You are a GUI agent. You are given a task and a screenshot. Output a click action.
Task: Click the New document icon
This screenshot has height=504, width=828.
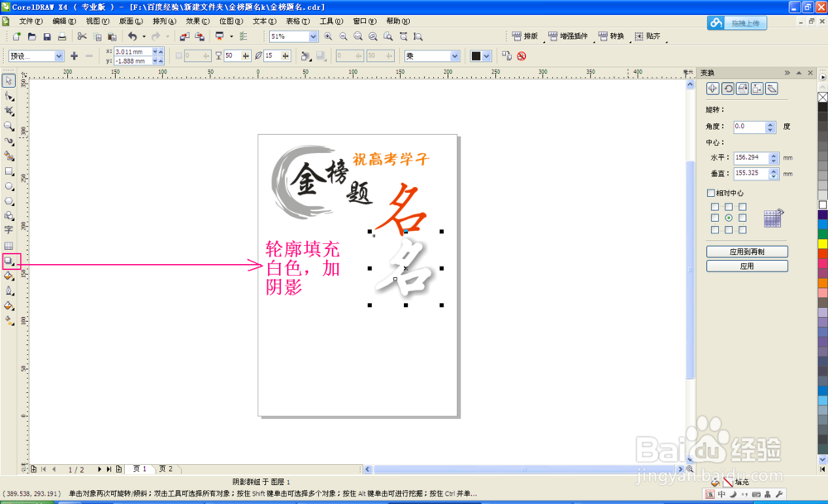pos(17,36)
